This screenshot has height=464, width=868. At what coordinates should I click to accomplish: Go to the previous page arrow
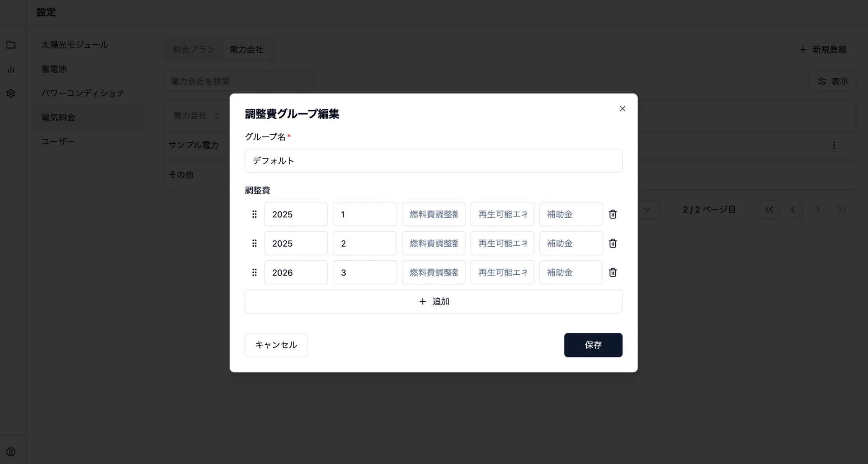(x=793, y=210)
